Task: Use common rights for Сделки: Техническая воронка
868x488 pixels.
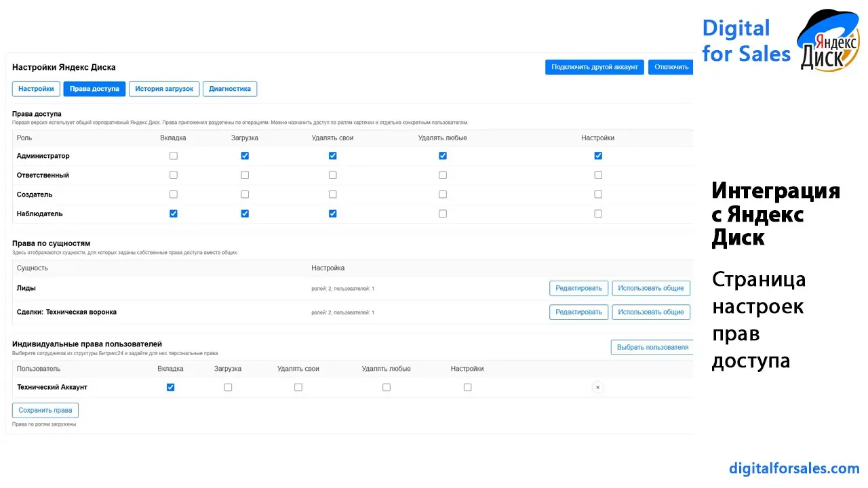Action: coord(651,312)
